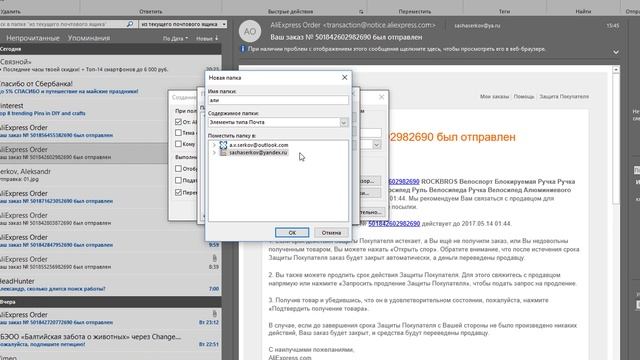Open the Pinterest email in message list
The height and width of the screenshot is (360, 640).
coord(110,109)
